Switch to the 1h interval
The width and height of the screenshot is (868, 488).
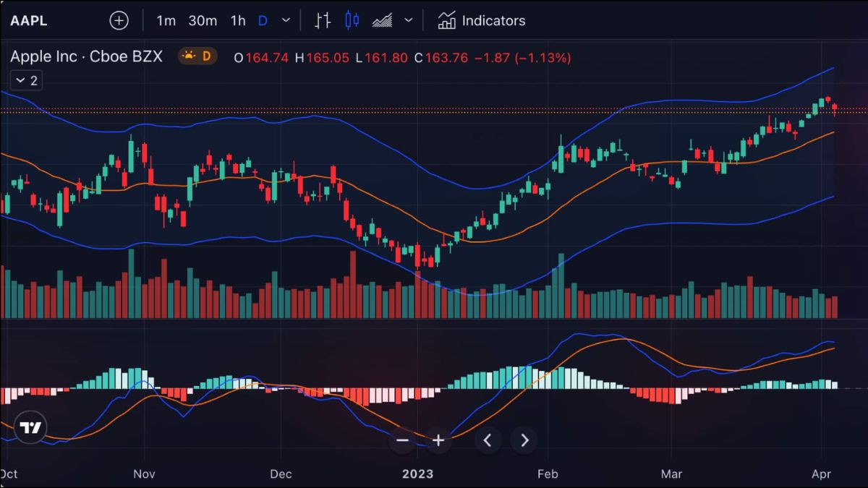[238, 20]
